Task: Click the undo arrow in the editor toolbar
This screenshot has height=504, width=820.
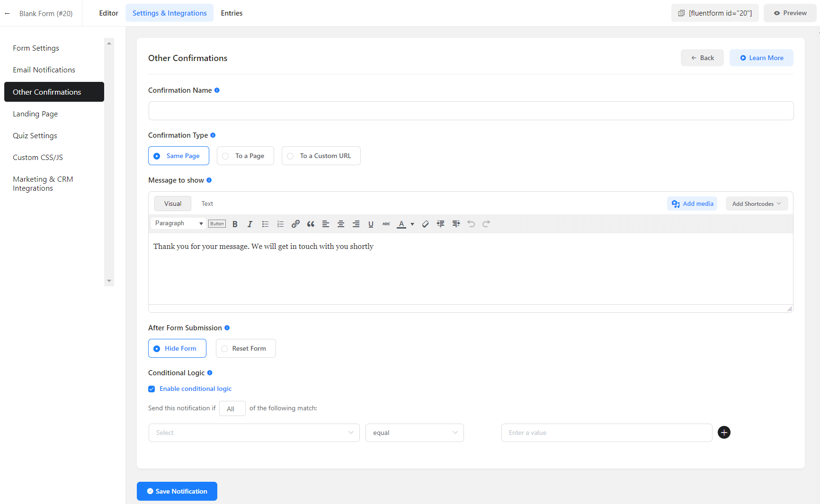Action: pos(471,224)
